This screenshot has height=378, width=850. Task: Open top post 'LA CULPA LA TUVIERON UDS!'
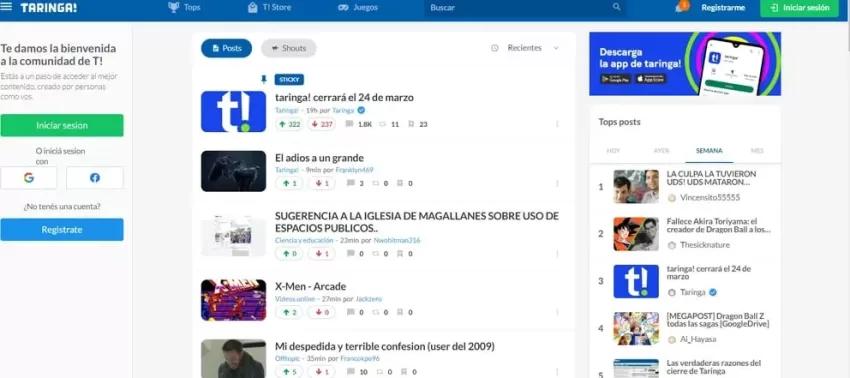(711, 178)
